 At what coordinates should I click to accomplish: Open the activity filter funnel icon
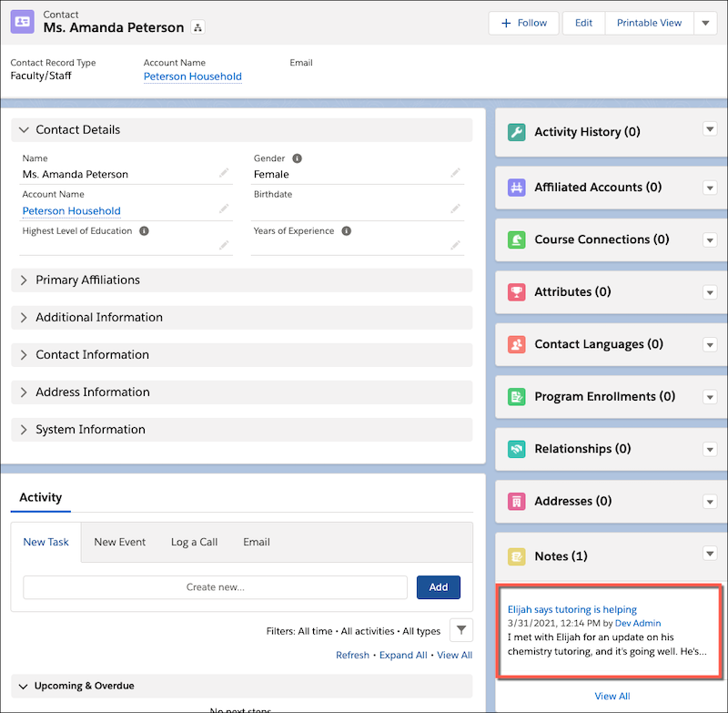461,630
